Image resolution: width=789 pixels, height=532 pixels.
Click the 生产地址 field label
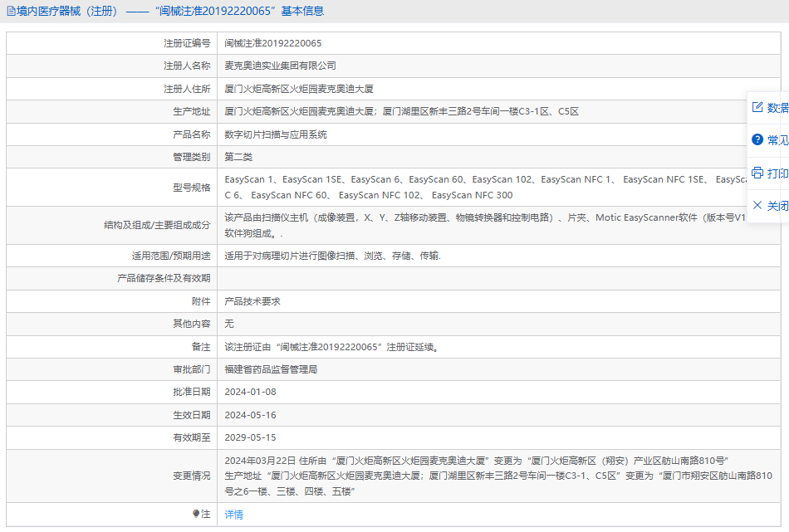click(x=192, y=112)
